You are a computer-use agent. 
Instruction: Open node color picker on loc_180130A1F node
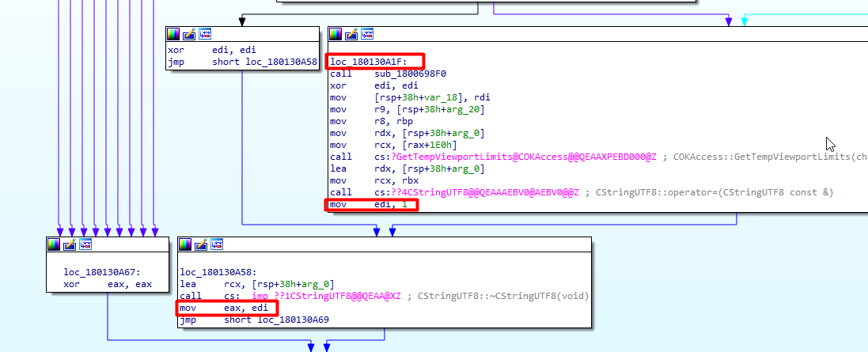[x=336, y=34]
